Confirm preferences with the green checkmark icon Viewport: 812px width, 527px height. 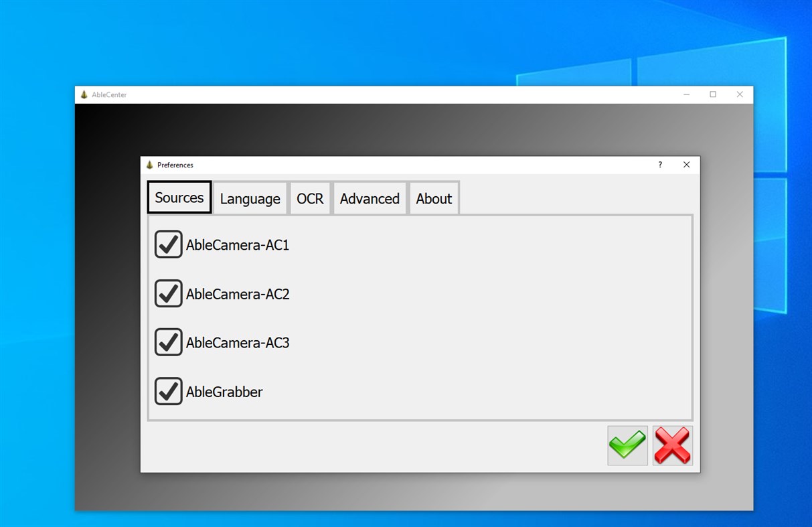coord(627,445)
